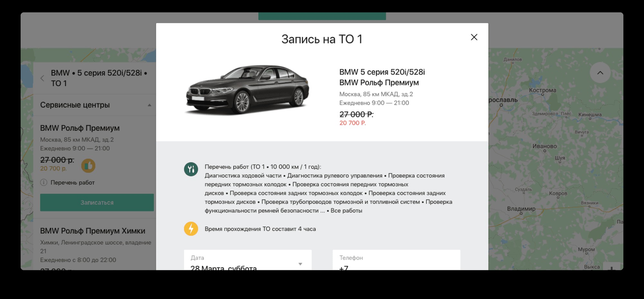Click the Телефон input field
Screen dimensions: 644x299
click(396, 260)
